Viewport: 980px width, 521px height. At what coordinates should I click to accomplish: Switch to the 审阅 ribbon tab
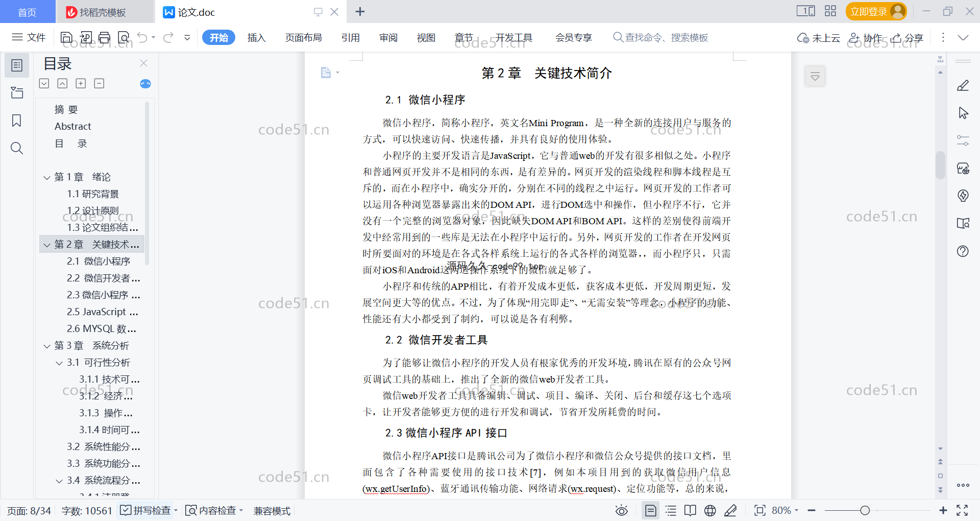tap(388, 37)
